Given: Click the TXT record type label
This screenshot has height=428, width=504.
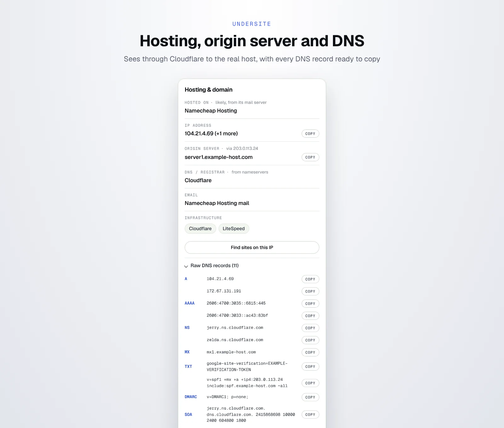Looking at the screenshot, I should pos(188,367).
